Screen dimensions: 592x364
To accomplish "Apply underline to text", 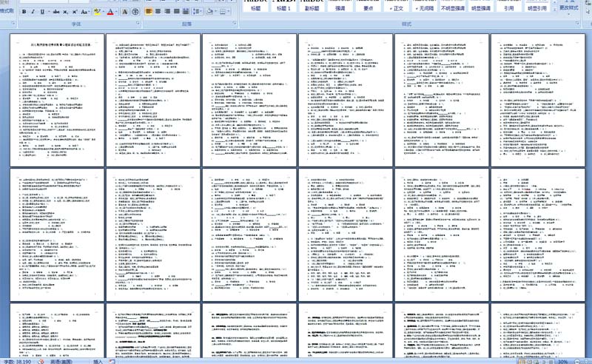I will [42, 12].
